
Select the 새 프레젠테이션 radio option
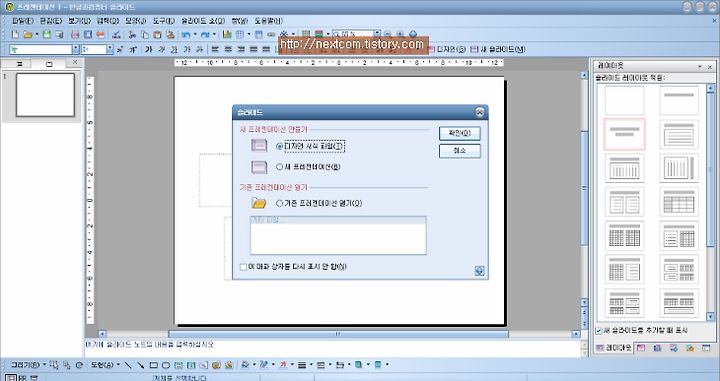(279, 167)
